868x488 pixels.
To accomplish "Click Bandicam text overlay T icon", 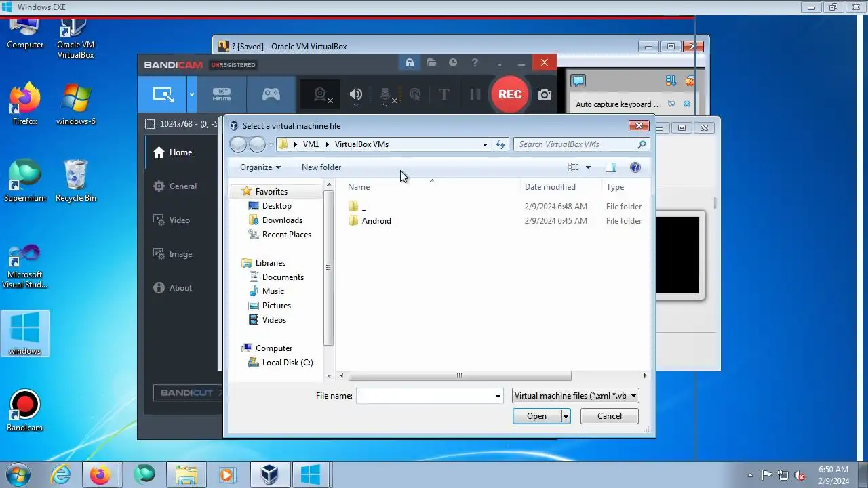I will (x=444, y=95).
